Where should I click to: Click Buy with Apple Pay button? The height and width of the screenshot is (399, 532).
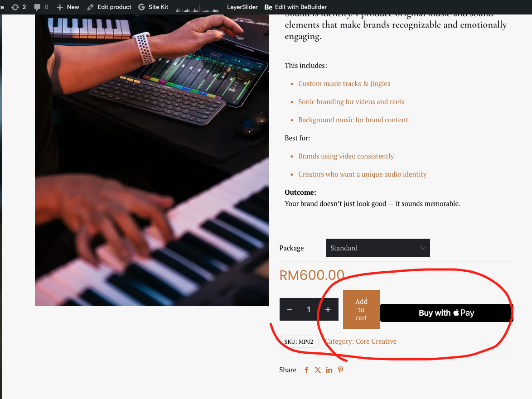coord(446,313)
